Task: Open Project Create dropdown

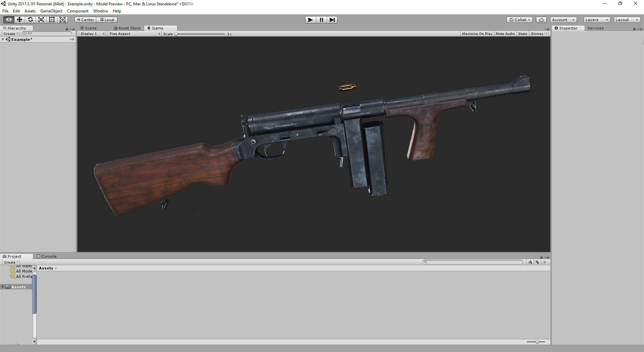Action: (x=11, y=262)
